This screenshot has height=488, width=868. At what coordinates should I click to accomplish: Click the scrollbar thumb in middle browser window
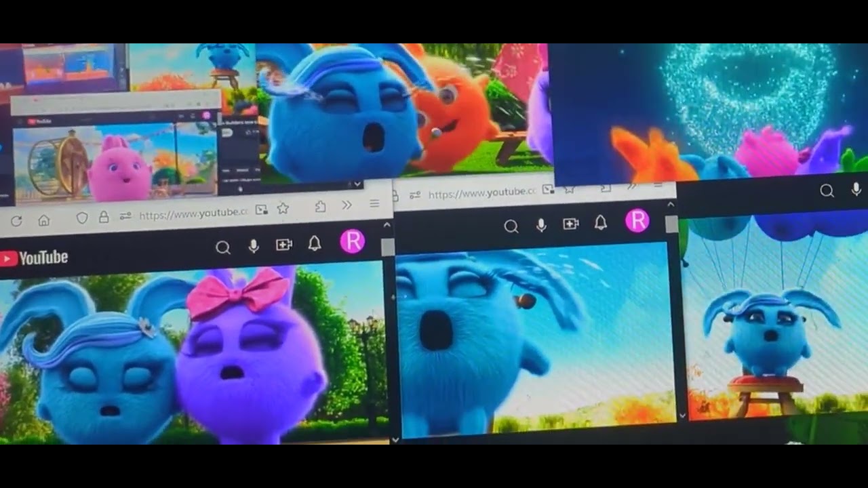[672, 224]
